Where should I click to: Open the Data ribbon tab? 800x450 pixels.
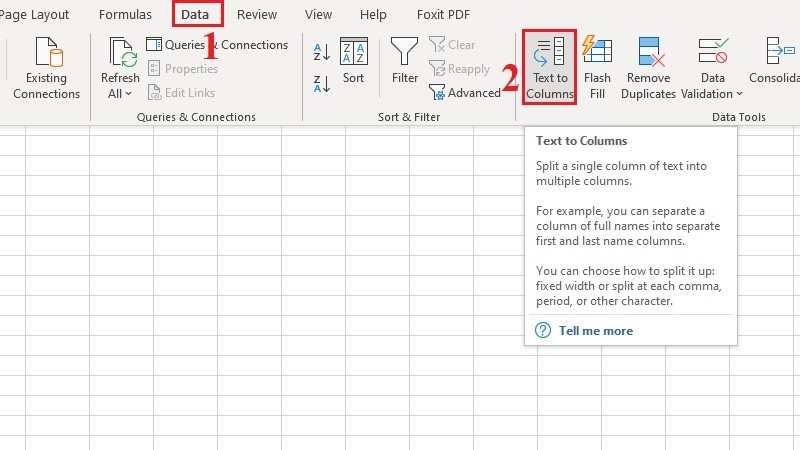tap(195, 14)
